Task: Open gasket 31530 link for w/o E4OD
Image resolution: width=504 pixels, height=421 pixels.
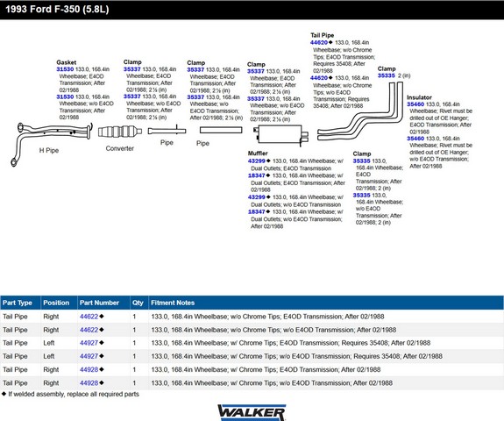Action: tap(65, 96)
